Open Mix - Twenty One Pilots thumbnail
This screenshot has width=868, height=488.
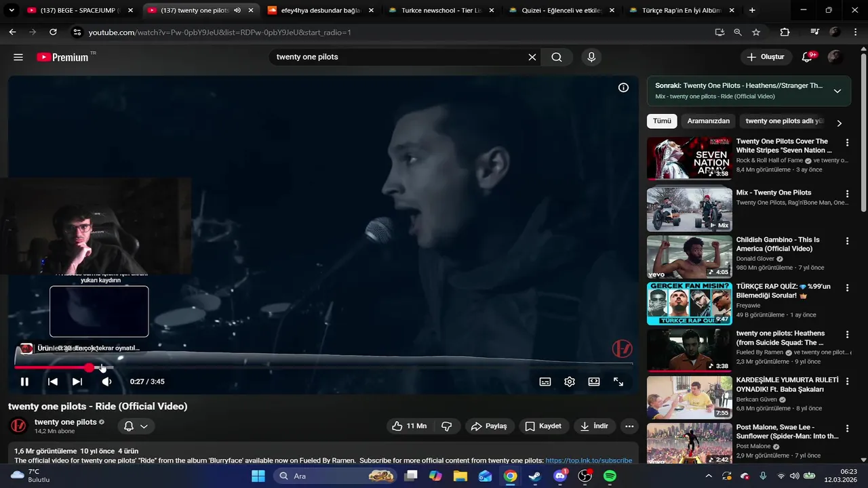point(689,209)
